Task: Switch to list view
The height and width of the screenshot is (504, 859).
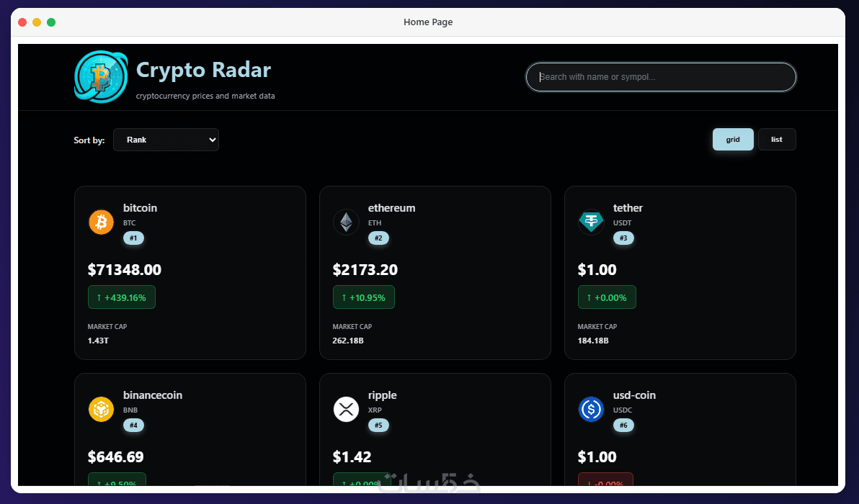Action: pyautogui.click(x=777, y=140)
